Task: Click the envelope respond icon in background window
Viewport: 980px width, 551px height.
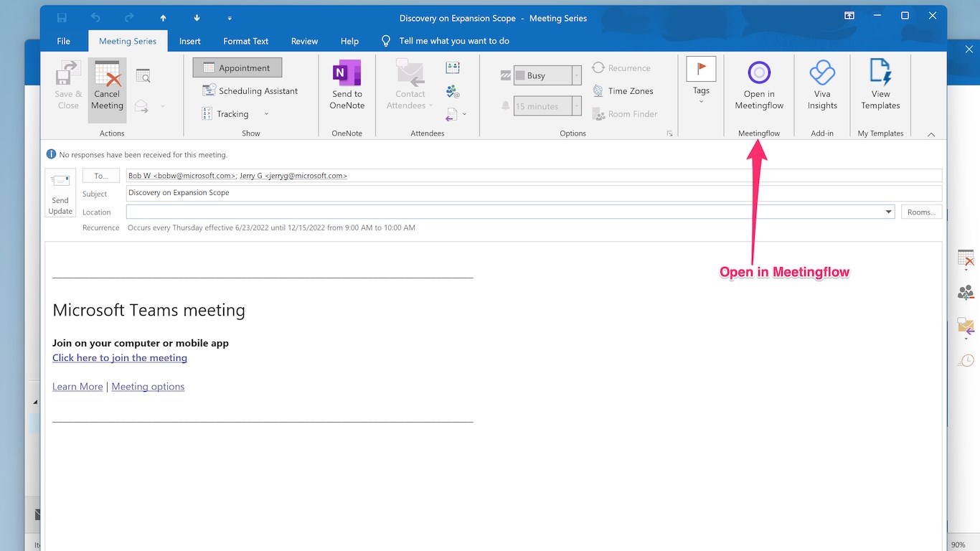Action: 966,326
